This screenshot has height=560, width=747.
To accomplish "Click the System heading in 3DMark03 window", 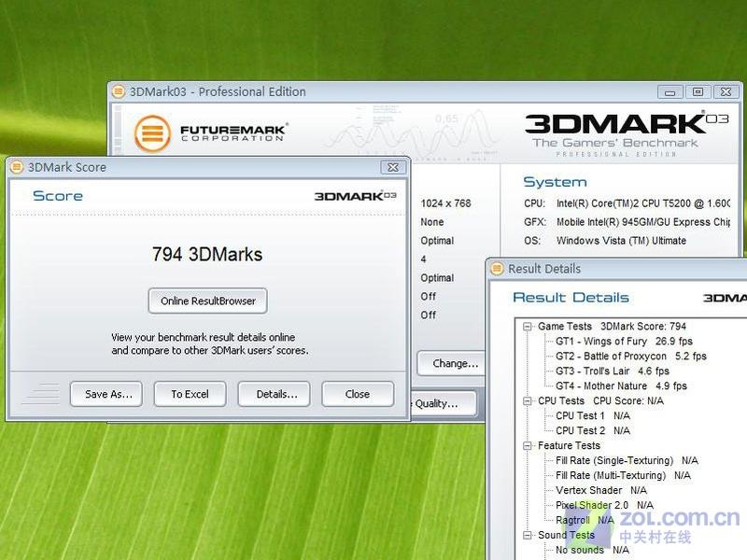I will pyautogui.click(x=555, y=182).
